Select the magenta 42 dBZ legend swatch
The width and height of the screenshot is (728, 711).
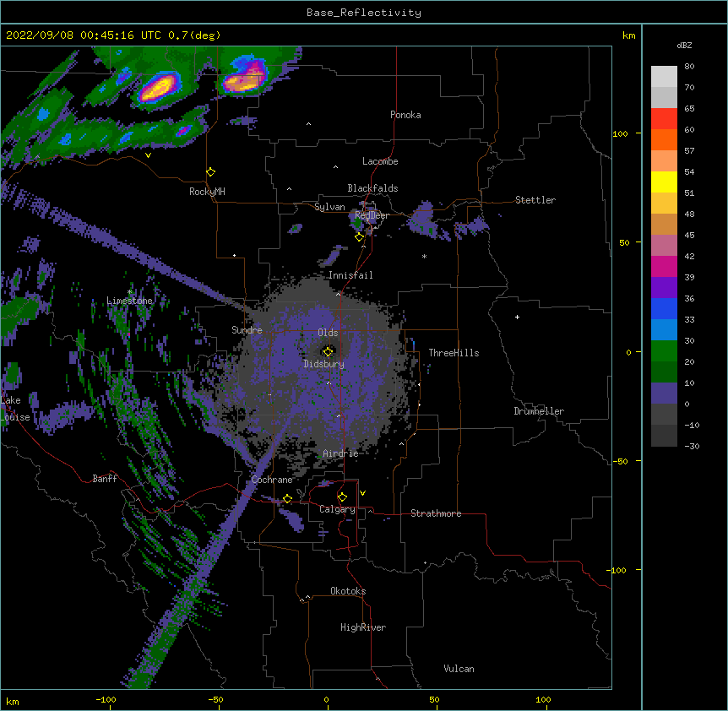(664, 266)
